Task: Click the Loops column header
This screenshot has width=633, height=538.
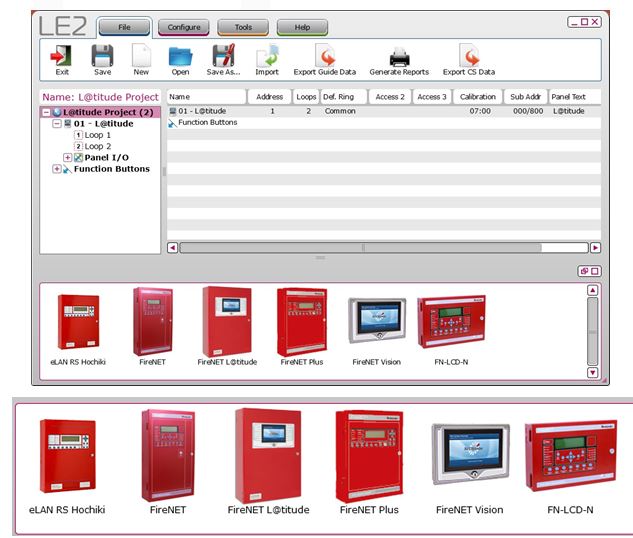Action: [x=306, y=97]
